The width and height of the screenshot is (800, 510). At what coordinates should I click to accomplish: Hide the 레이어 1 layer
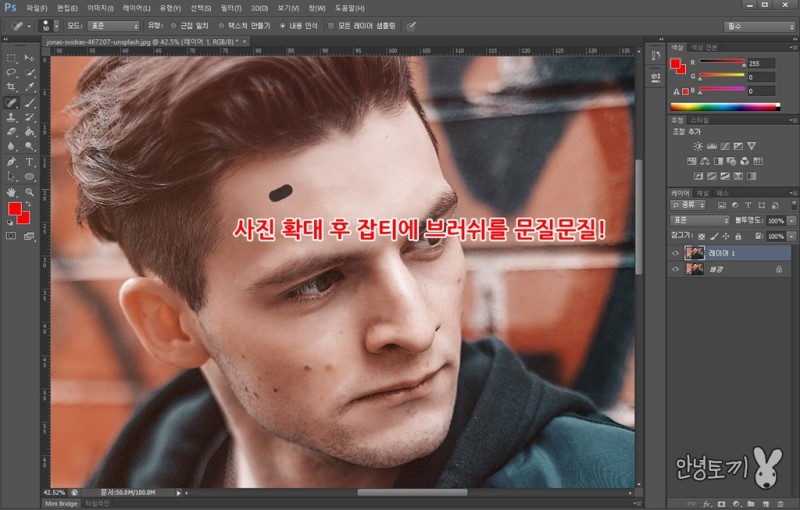(x=675, y=254)
